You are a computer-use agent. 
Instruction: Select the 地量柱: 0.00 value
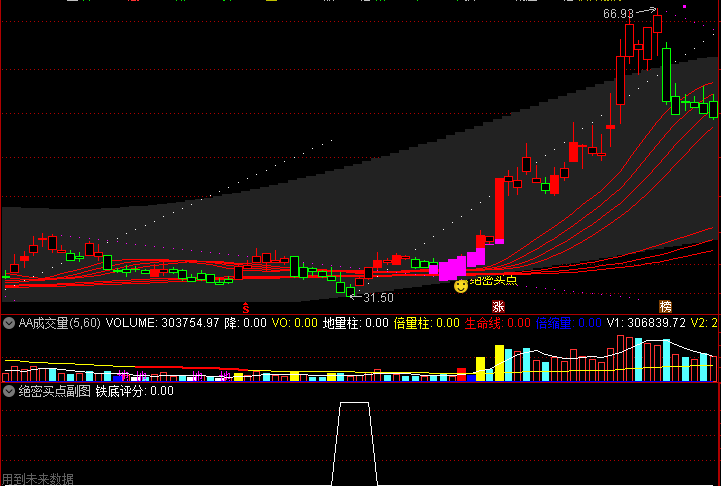tap(356, 323)
